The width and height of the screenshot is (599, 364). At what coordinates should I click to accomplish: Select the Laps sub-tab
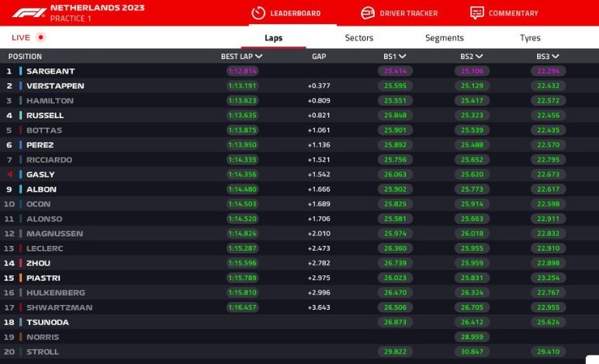(274, 38)
